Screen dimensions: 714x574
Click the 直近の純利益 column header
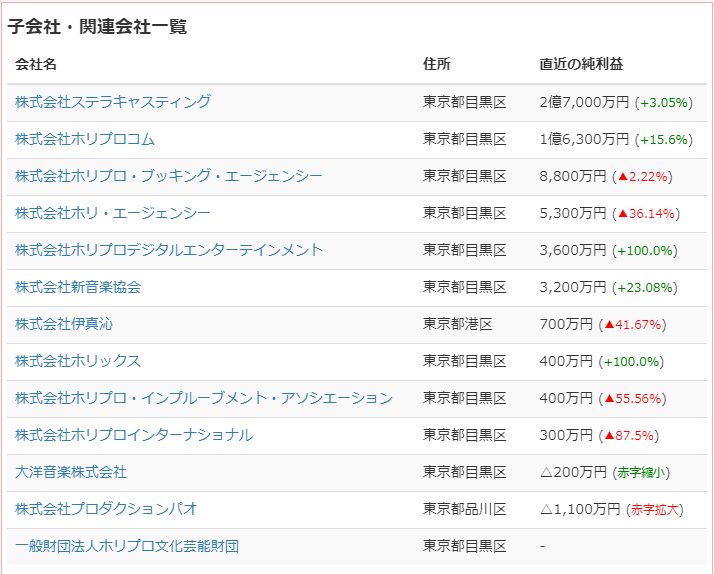click(581, 64)
